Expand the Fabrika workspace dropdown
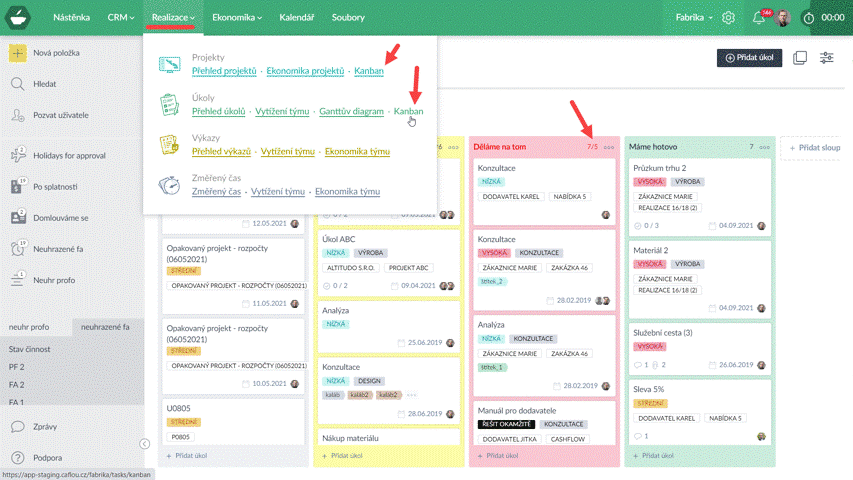The image size is (853, 480). click(x=694, y=18)
